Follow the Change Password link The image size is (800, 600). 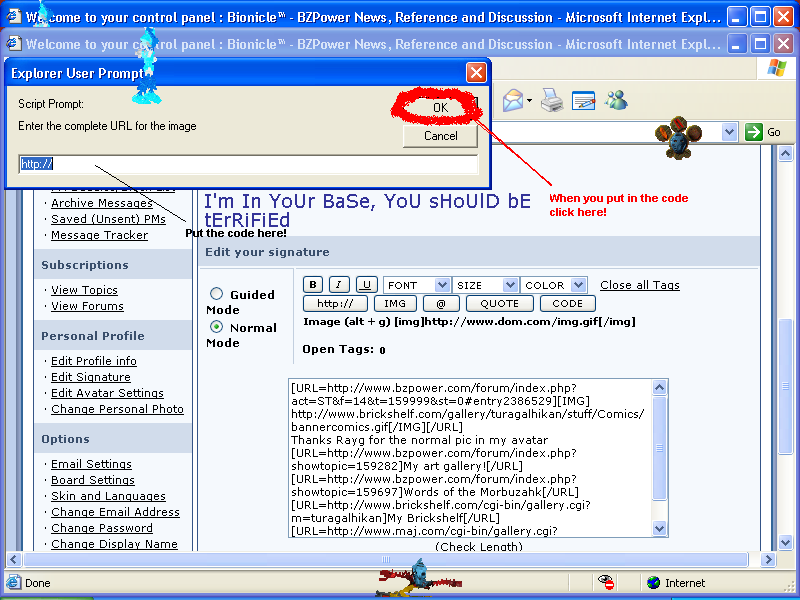pyautogui.click(x=101, y=528)
